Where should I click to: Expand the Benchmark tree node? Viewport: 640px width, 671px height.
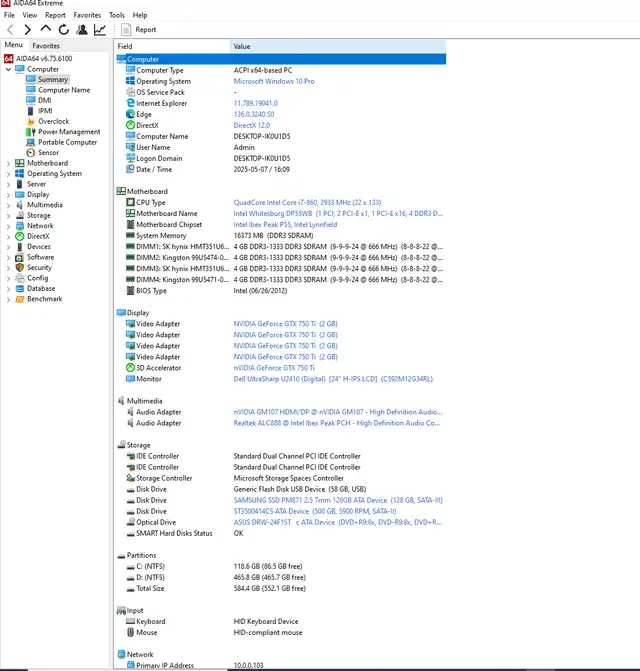click(x=8, y=299)
